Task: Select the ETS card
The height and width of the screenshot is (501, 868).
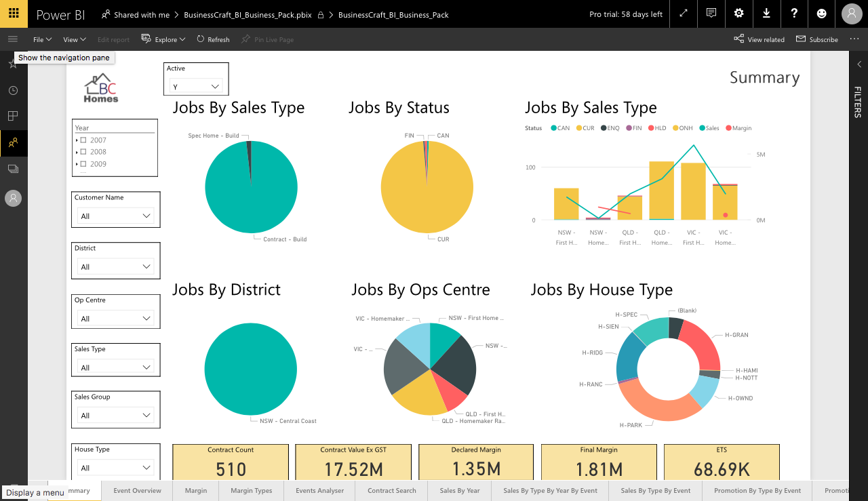Action: [x=722, y=462]
